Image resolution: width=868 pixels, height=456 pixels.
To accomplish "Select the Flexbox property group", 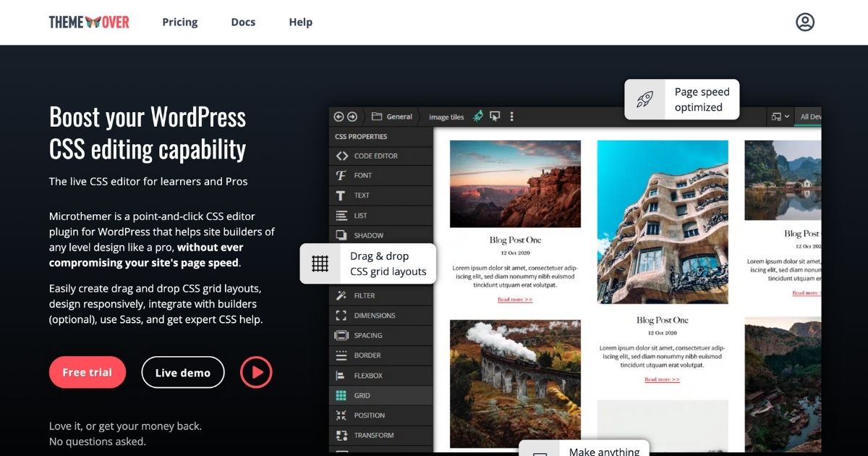I will point(381,376).
